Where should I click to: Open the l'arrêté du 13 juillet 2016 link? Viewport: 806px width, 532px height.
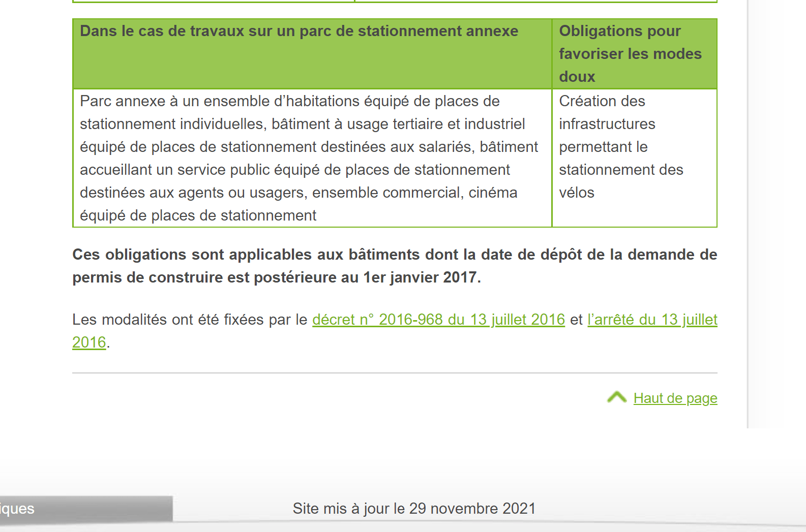652,320
